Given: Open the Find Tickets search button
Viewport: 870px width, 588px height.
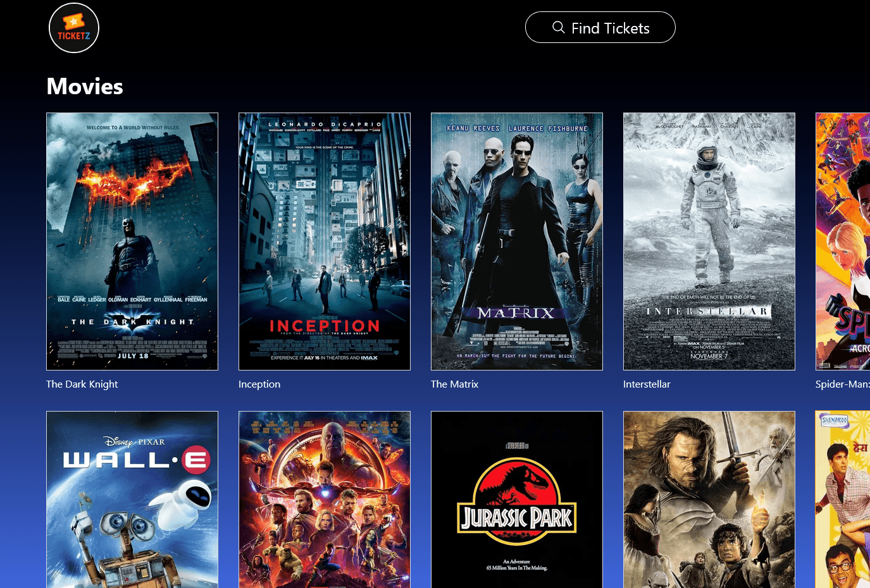Looking at the screenshot, I should click(x=600, y=28).
